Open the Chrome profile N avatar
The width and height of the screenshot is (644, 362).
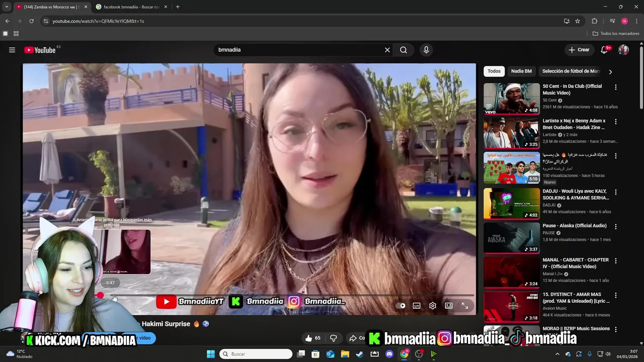click(624, 21)
